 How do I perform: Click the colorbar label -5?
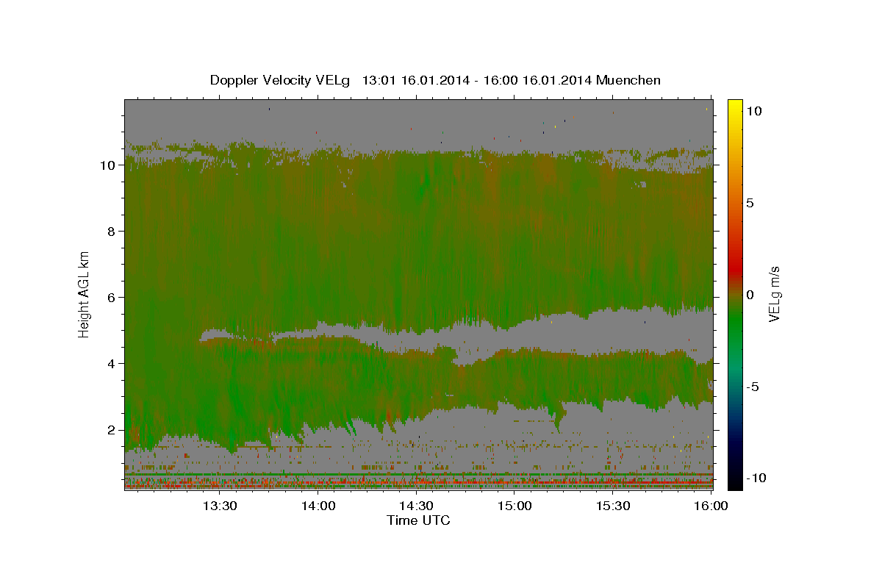coord(753,387)
